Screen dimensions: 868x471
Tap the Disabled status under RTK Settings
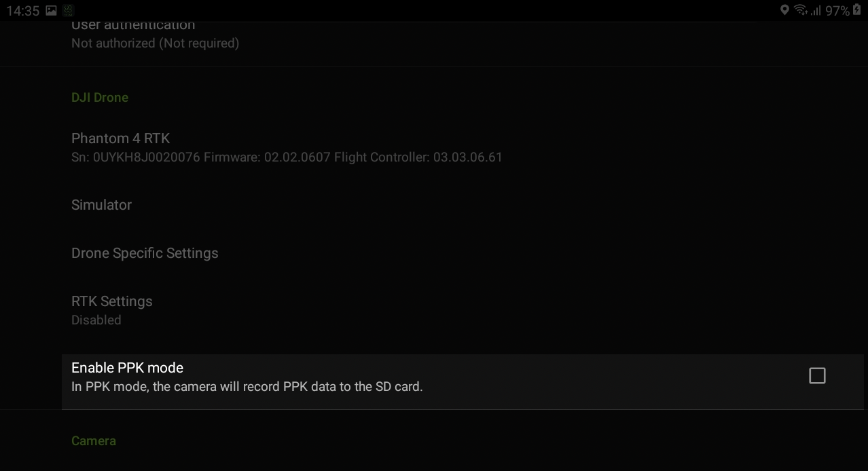click(x=96, y=320)
